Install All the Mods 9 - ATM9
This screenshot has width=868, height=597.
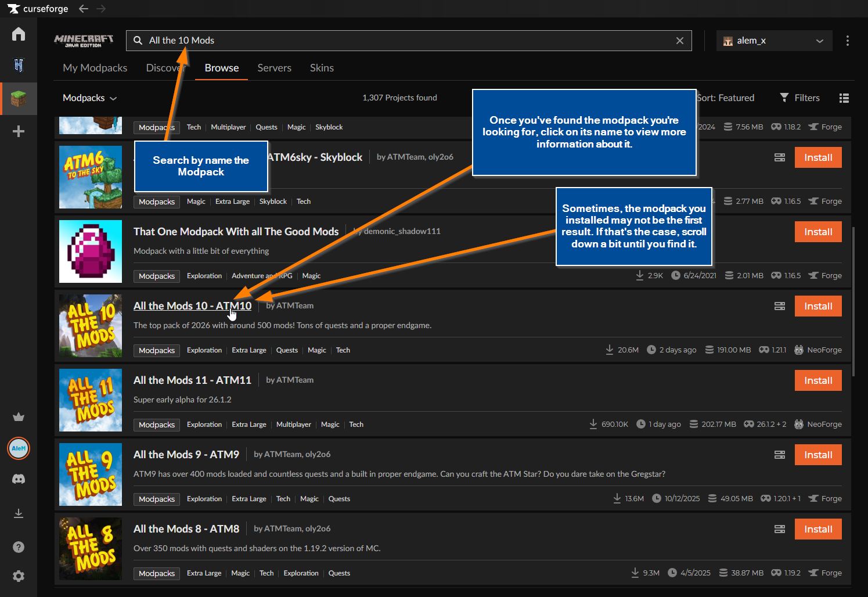(818, 455)
